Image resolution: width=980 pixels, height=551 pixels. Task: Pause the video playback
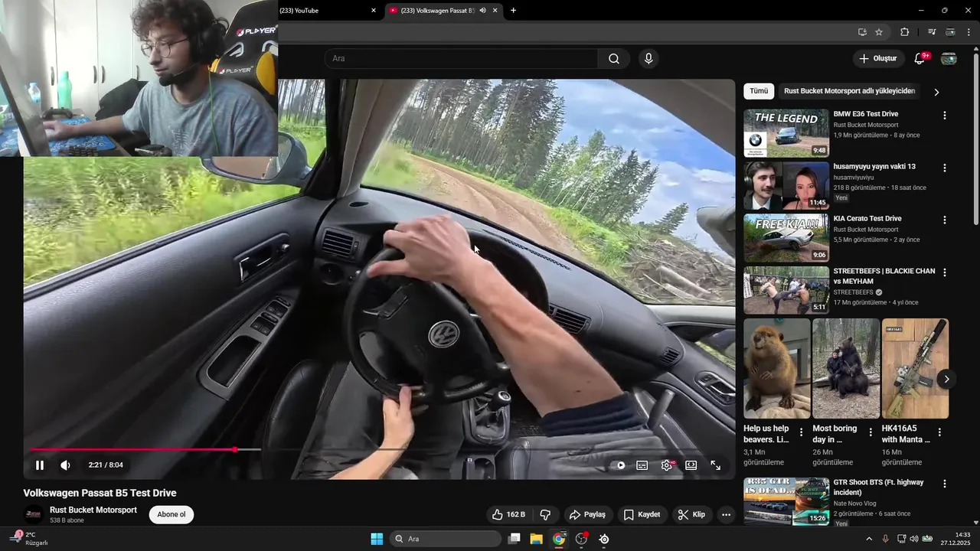click(40, 465)
